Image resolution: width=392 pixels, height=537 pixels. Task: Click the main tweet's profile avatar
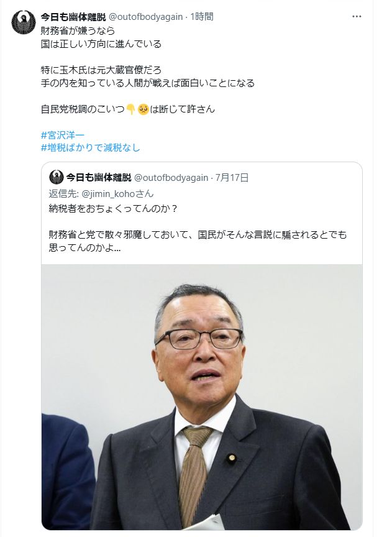coord(24,22)
